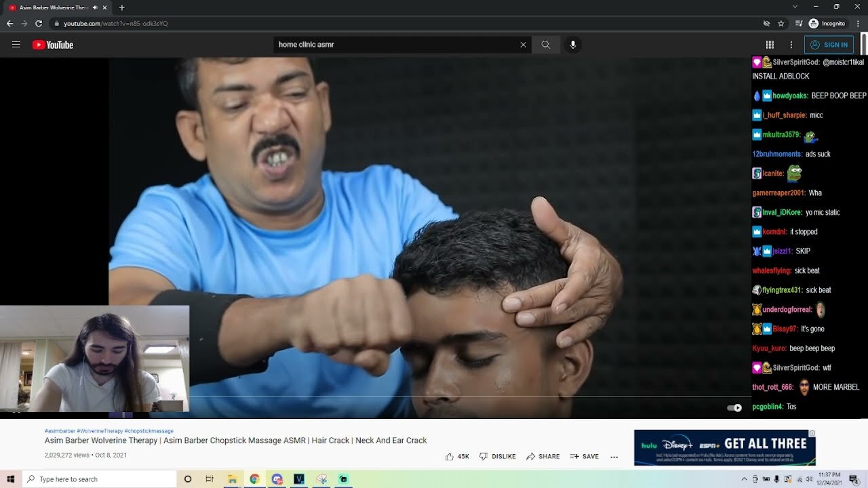This screenshot has height=488, width=868.
Task: Clear the search box text
Action: [523, 45]
